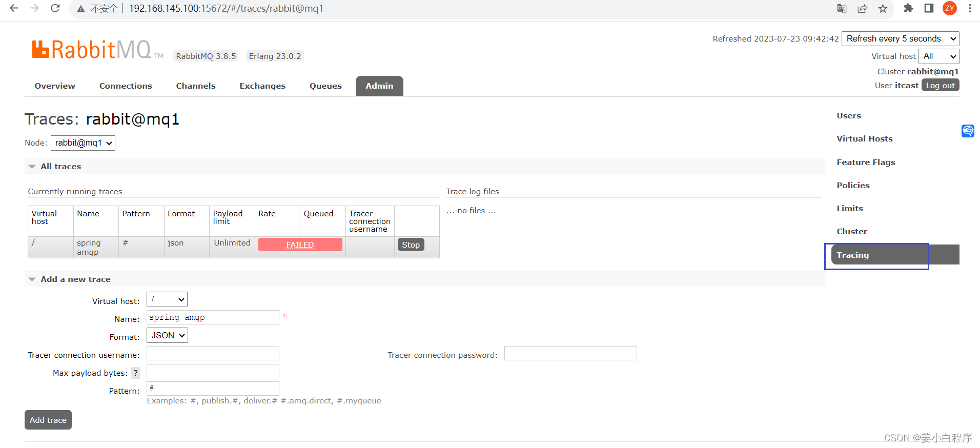Open Feature Flags in admin sidebar
Viewport: 980px width, 448px height.
coord(866,162)
